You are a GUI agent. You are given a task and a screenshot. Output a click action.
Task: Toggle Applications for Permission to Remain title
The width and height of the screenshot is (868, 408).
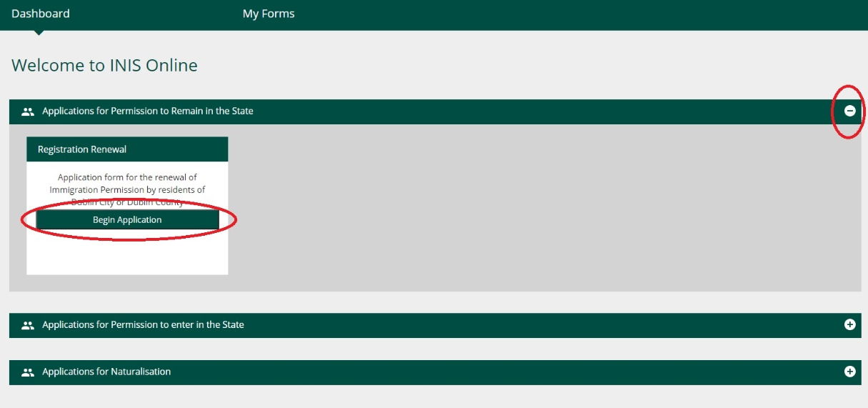pos(148,111)
